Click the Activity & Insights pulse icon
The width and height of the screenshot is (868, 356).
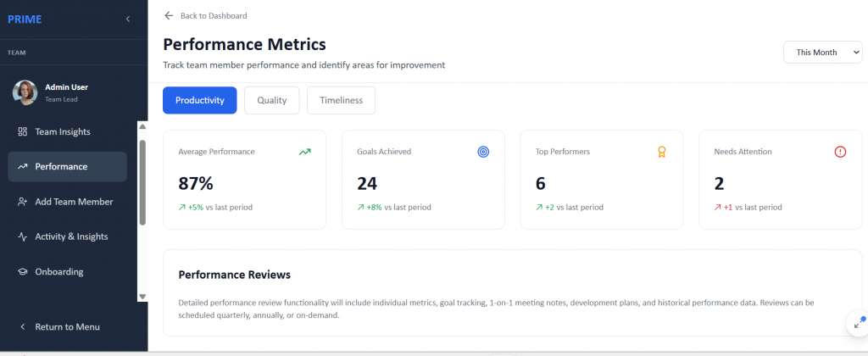23,236
